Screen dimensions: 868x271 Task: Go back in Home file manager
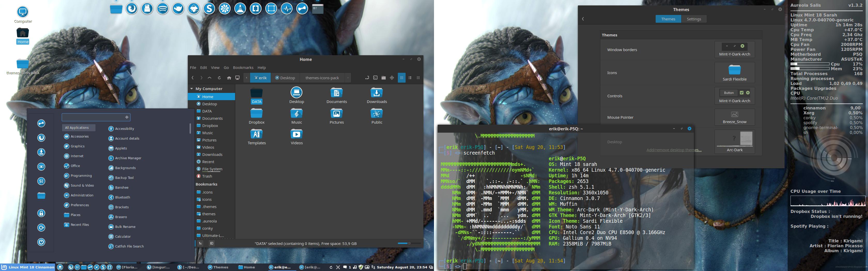[x=192, y=78]
